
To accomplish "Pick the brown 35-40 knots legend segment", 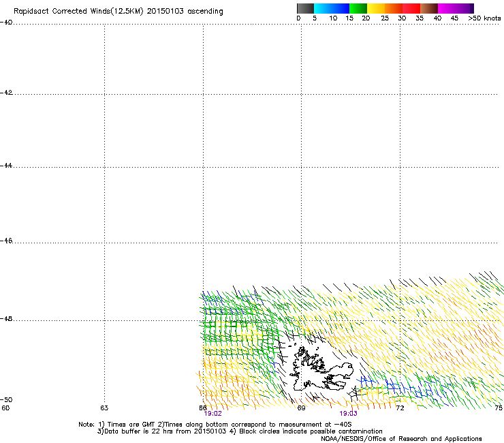I will 429,8.
